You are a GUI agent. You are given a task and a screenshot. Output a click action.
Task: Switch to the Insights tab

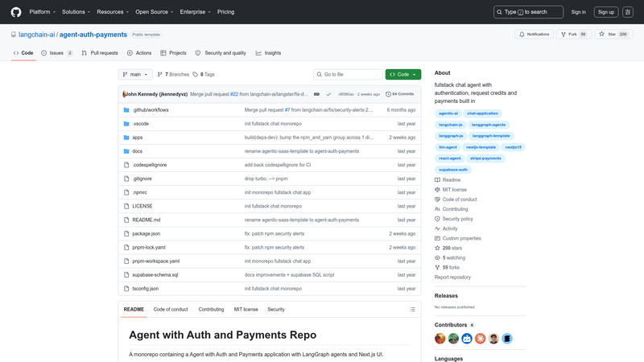click(268, 53)
